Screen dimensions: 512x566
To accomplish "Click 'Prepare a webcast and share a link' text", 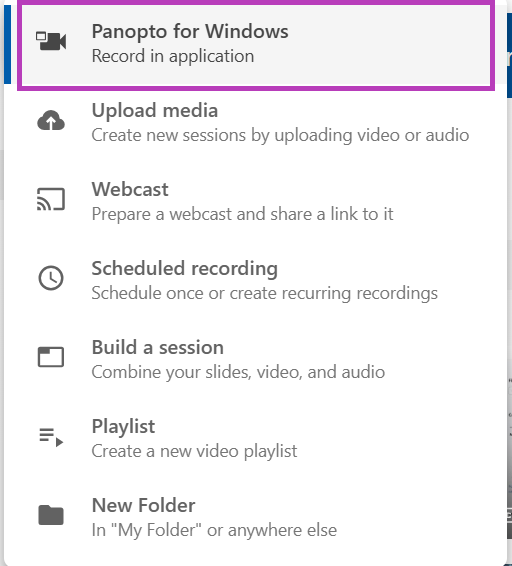I will click(242, 214).
